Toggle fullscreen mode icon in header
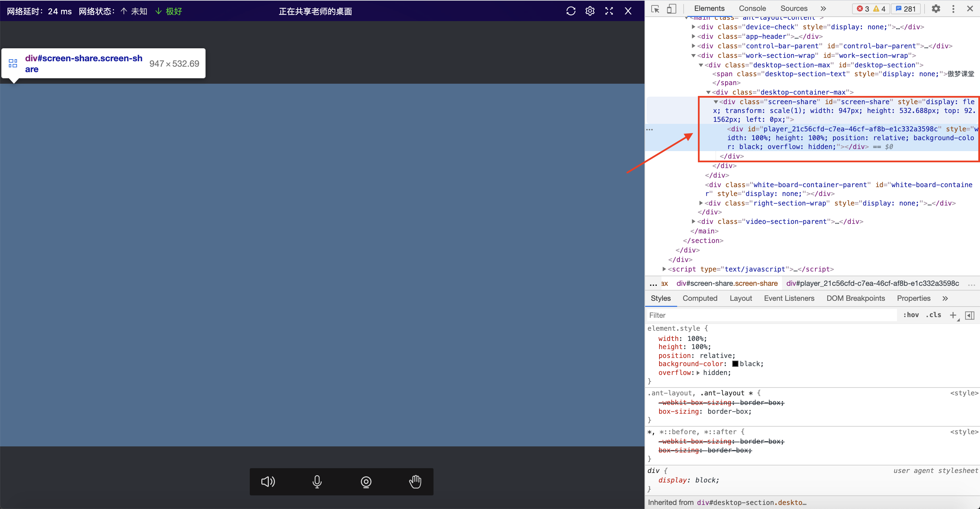The image size is (980, 509). click(x=609, y=11)
